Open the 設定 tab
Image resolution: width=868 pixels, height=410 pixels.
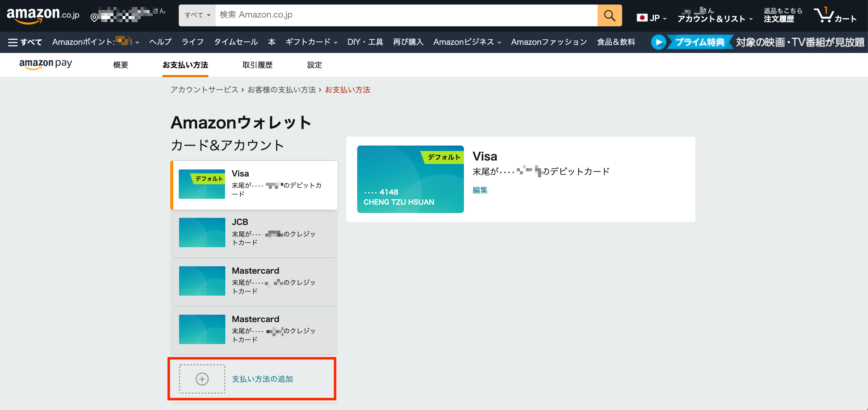[x=314, y=65]
